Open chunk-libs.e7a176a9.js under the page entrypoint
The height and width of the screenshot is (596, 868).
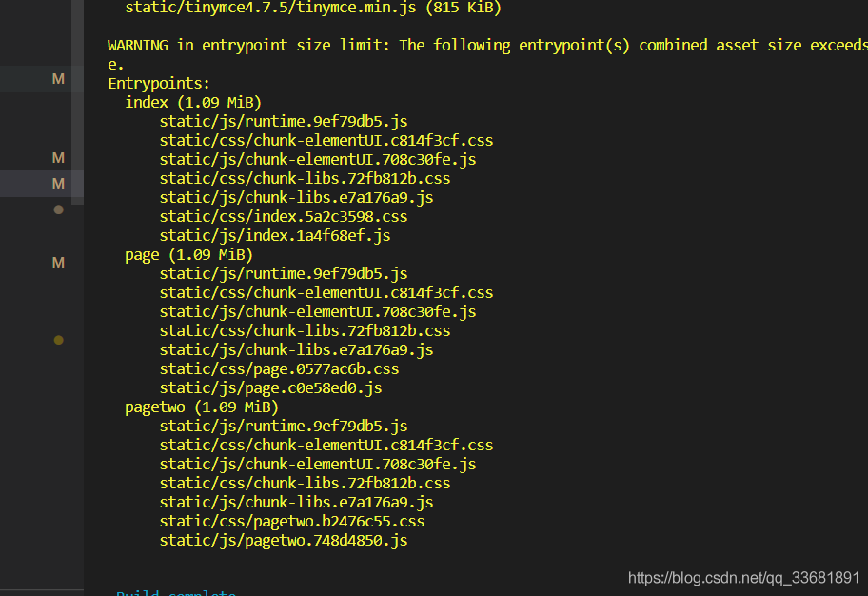(x=297, y=350)
